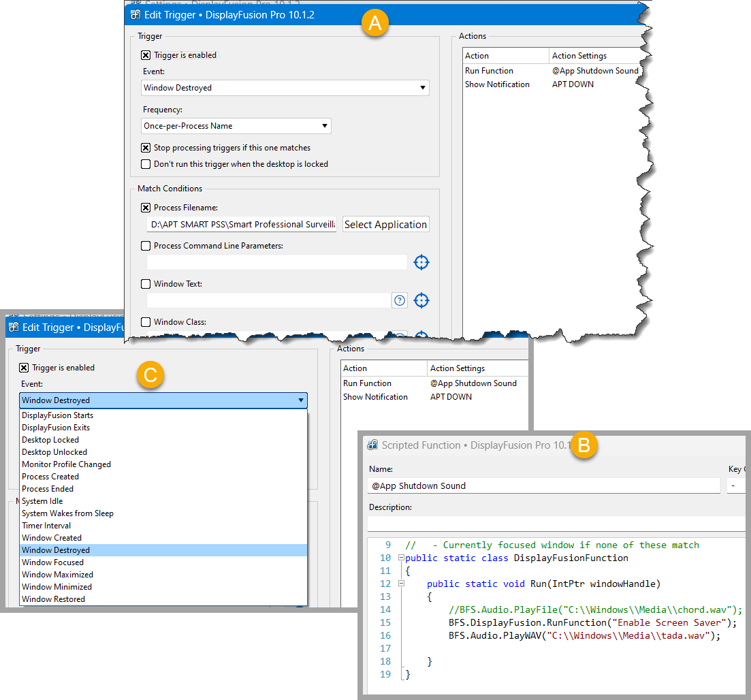
Task: Collapse the code fold at line 10
Action: [401, 558]
